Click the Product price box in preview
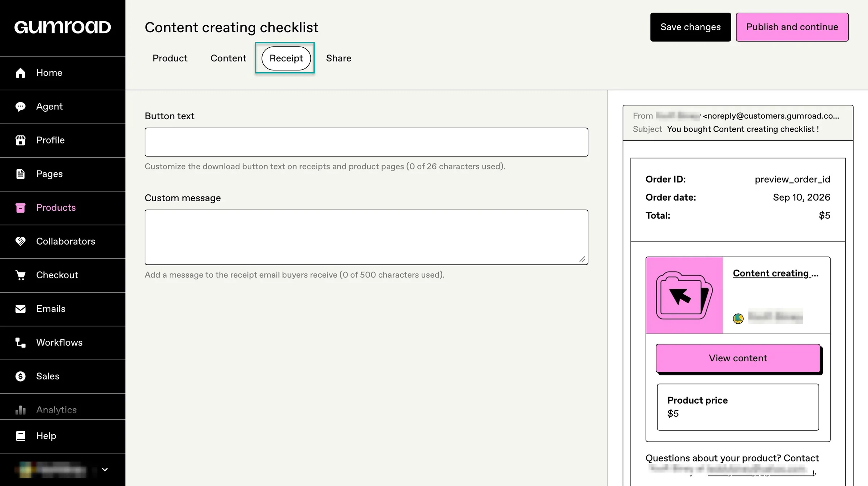Image resolution: width=868 pixels, height=486 pixels. (738, 407)
